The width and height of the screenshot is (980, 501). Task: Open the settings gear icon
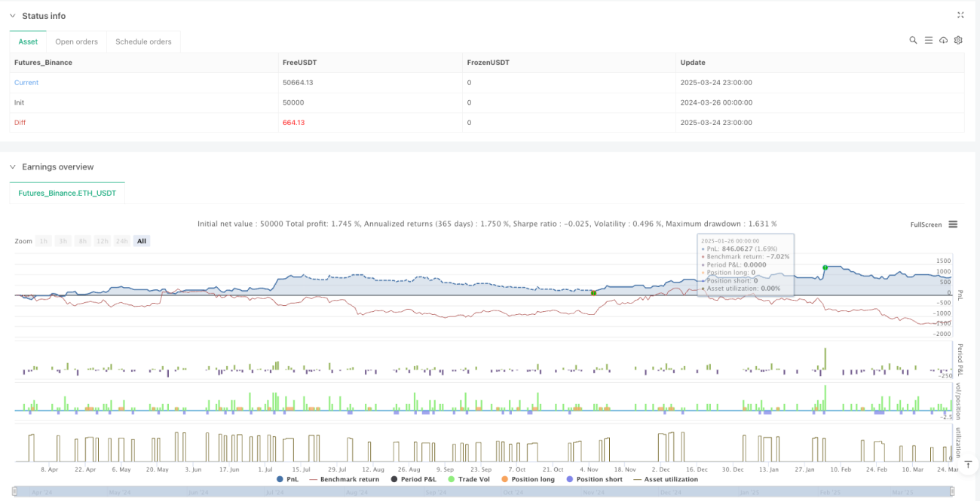pyautogui.click(x=958, y=41)
